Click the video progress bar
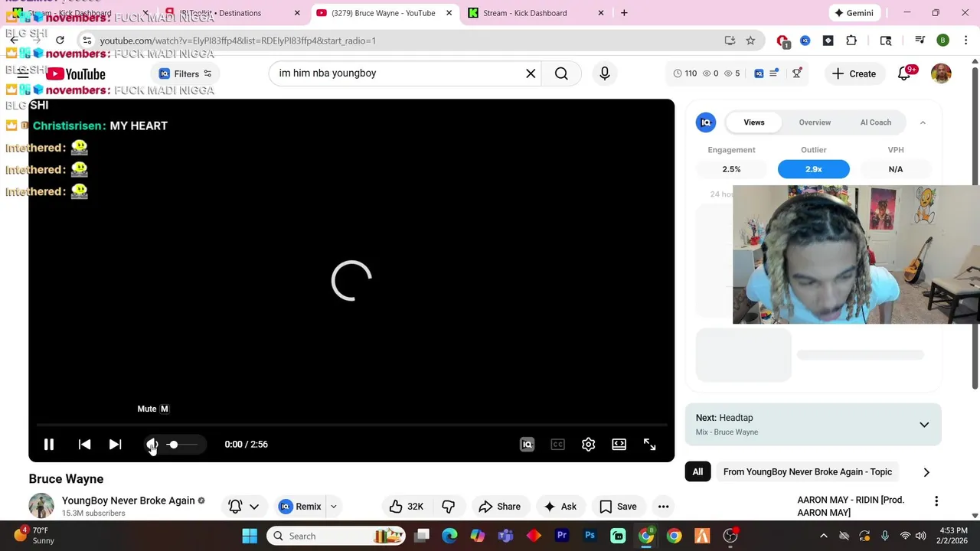 (351, 425)
